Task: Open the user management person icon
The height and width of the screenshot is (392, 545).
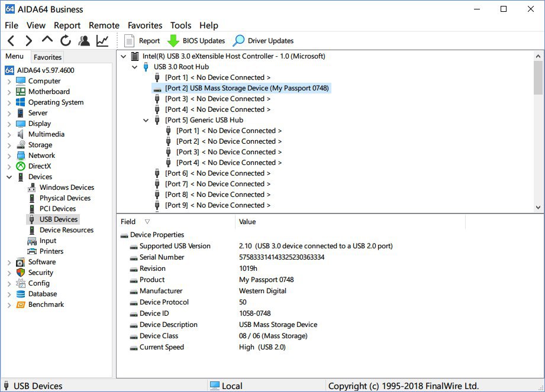Action: [x=84, y=41]
